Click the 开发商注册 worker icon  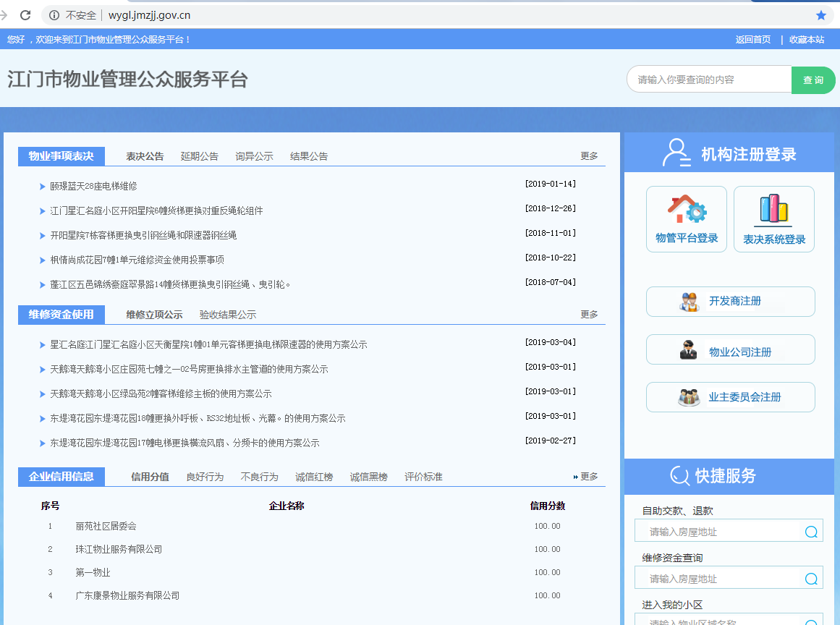click(x=690, y=302)
